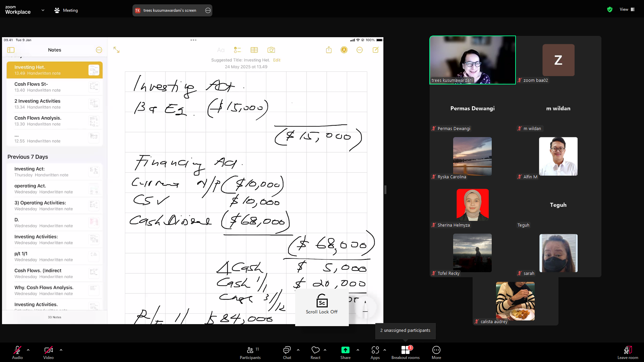Image resolution: width=644 pixels, height=362 pixels.
Task: Expand share options arrow
Action: (358, 350)
